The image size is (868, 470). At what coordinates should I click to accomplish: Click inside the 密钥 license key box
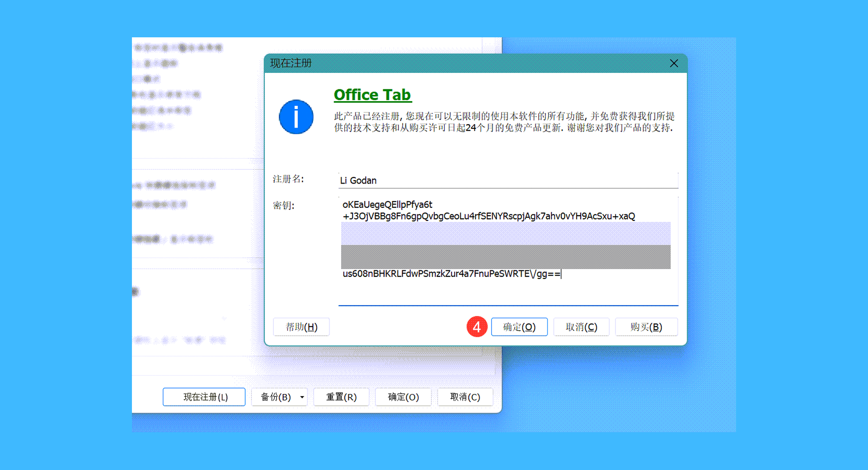(508, 250)
